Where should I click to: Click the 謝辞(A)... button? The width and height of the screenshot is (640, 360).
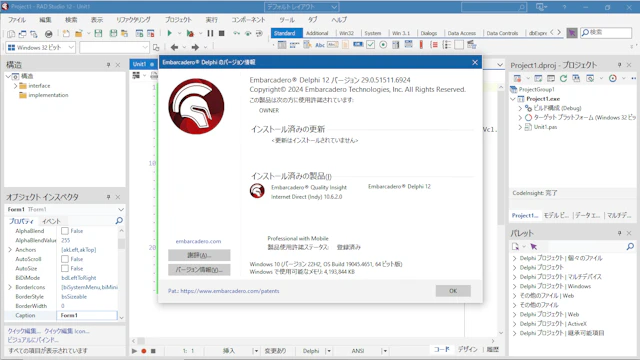pos(199,255)
